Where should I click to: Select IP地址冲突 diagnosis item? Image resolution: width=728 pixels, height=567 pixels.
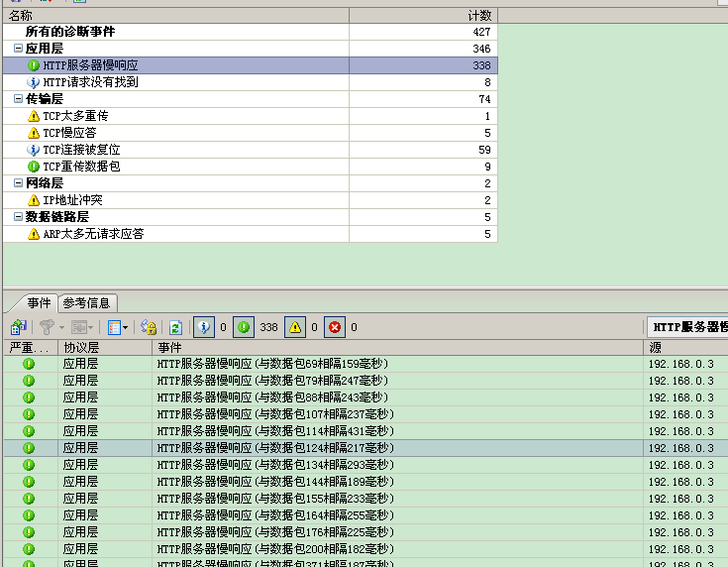coord(251,200)
